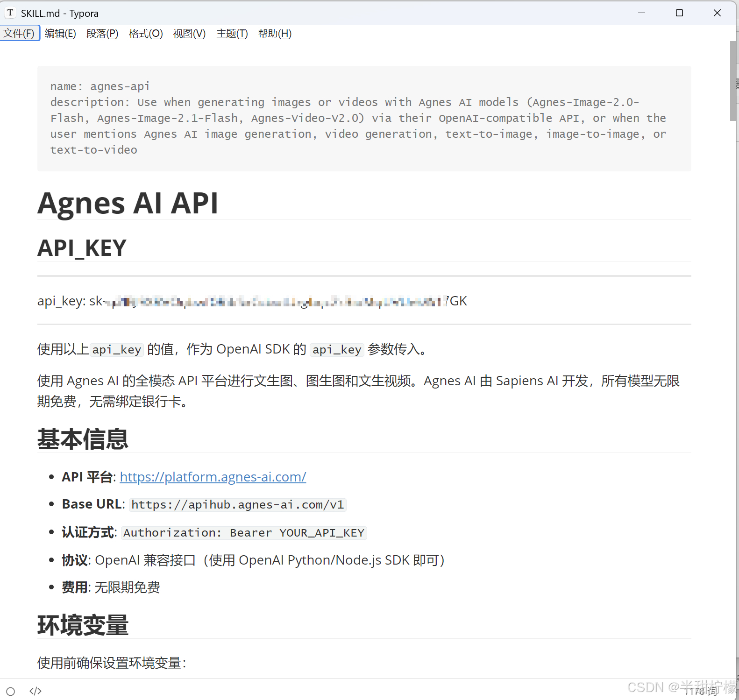Click the Typora app icon in title bar
Viewport: 739px width, 700px height.
click(x=10, y=13)
